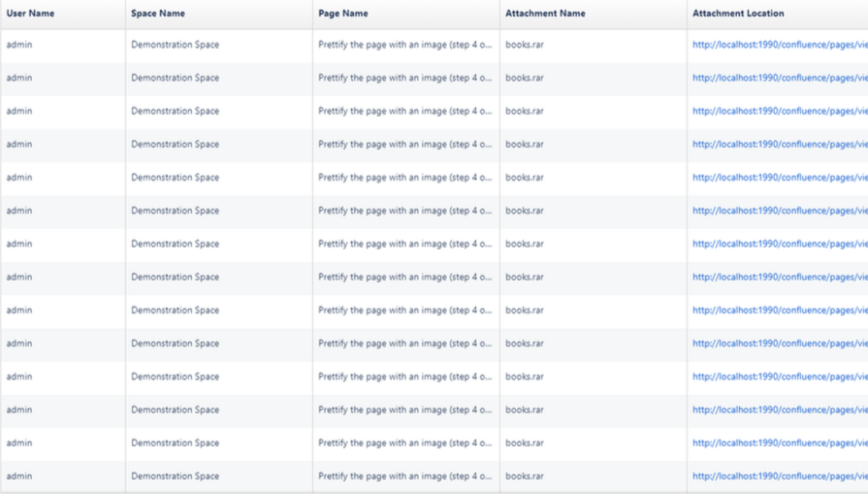Select books.rar attachment in the eighth row
Viewport: 868px width, 494px height.
click(x=525, y=277)
